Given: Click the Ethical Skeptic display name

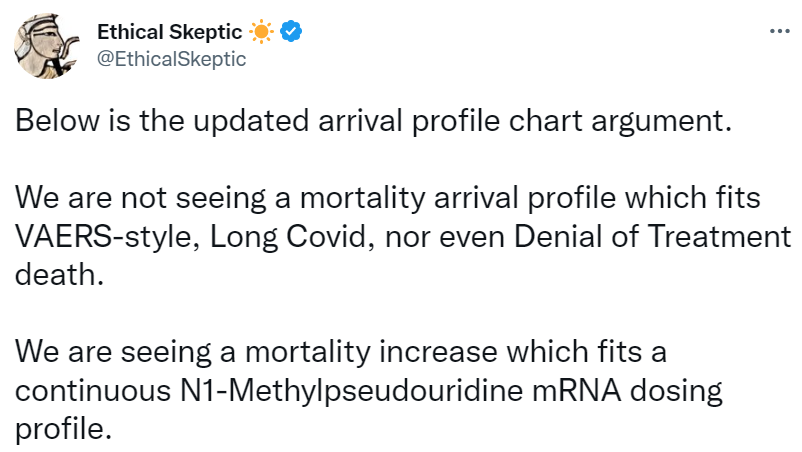Looking at the screenshot, I should 169,32.
